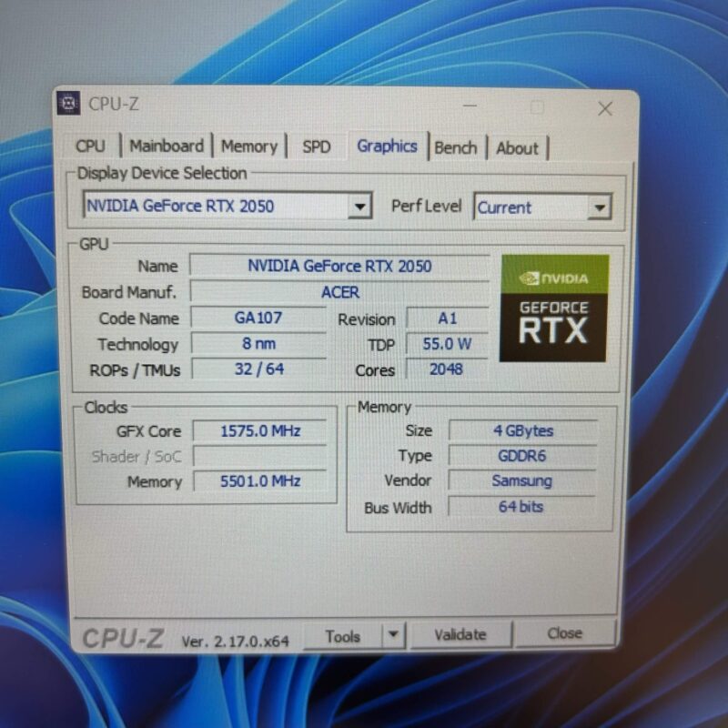
Task: Click the Bus Width 64 bits value
Action: (521, 507)
